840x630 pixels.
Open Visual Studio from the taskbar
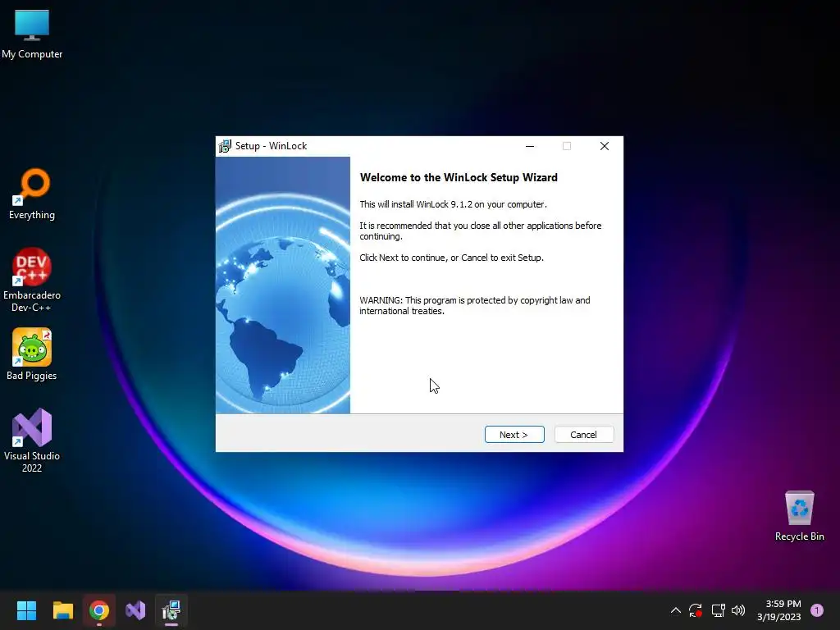click(135, 610)
